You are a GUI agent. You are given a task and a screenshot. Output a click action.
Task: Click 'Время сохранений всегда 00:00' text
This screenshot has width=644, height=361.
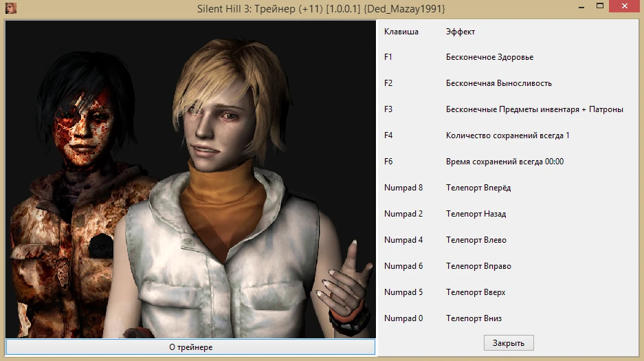tap(504, 162)
